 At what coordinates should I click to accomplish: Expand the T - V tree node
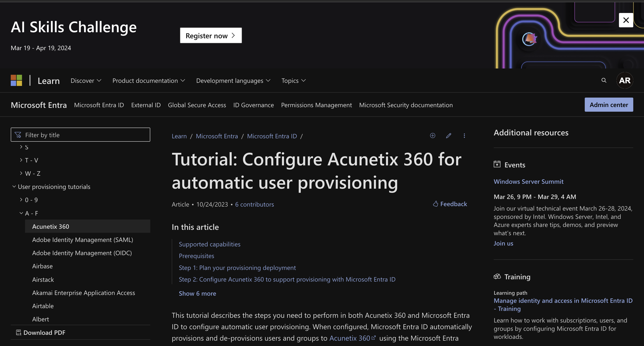[21, 160]
